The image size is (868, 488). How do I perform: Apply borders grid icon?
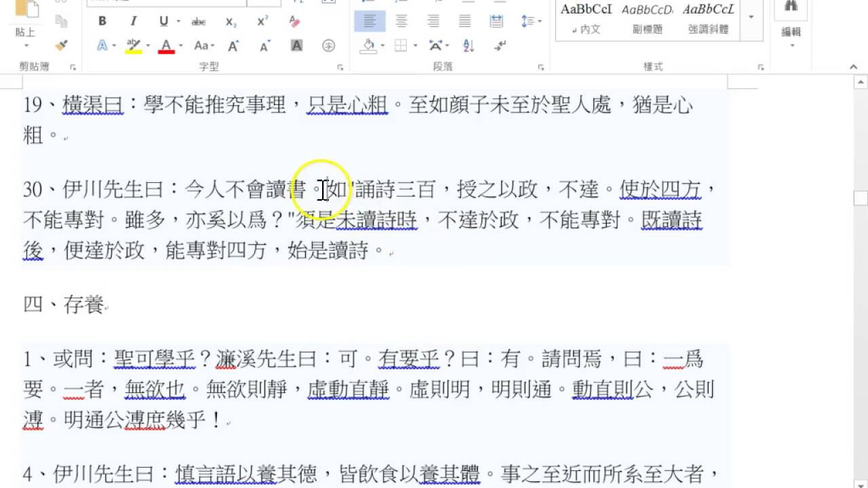pos(401,46)
